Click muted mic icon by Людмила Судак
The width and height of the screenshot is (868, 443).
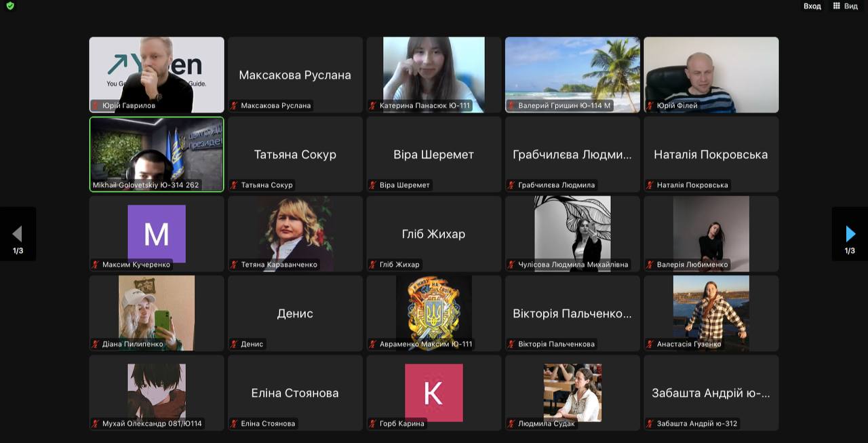(512, 424)
